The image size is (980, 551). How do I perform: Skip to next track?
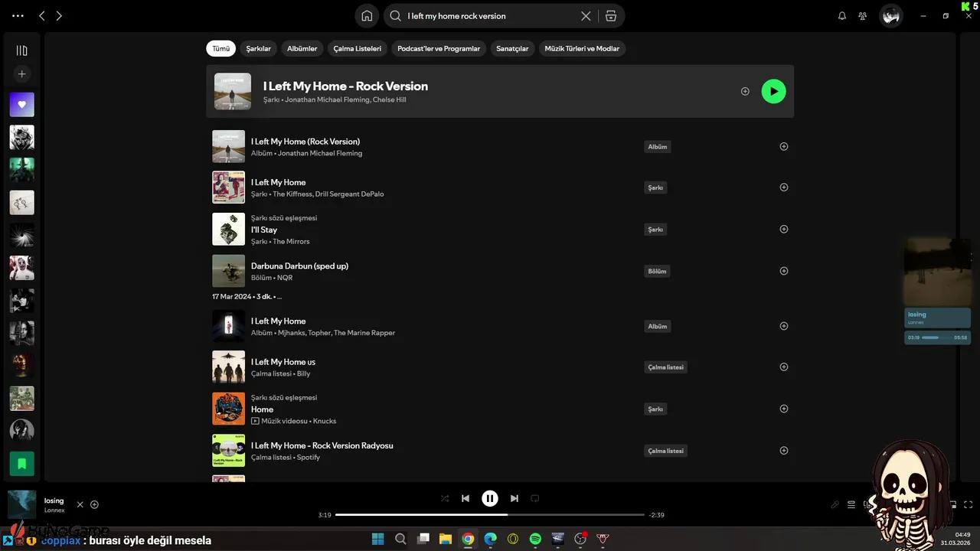click(514, 498)
